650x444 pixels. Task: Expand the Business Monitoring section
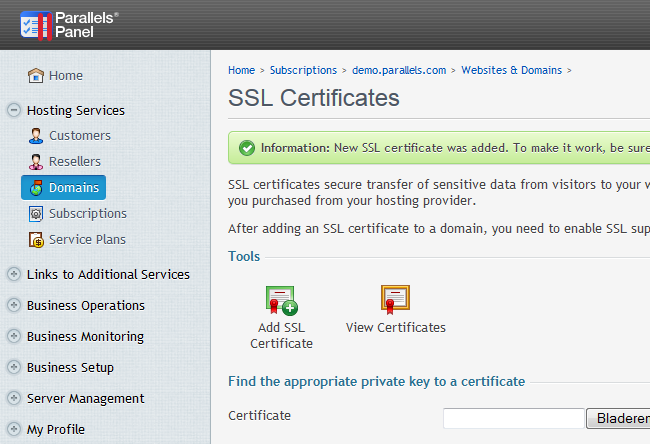[14, 337]
